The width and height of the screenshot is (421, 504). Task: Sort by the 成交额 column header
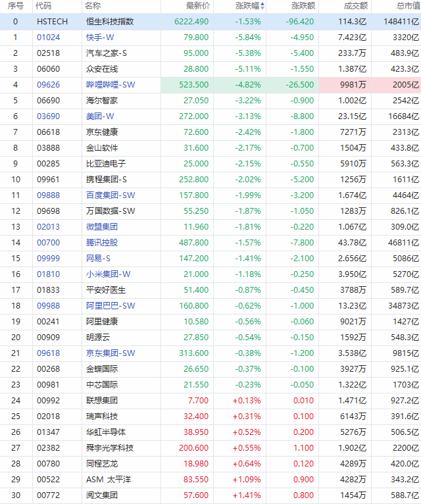point(356,6)
